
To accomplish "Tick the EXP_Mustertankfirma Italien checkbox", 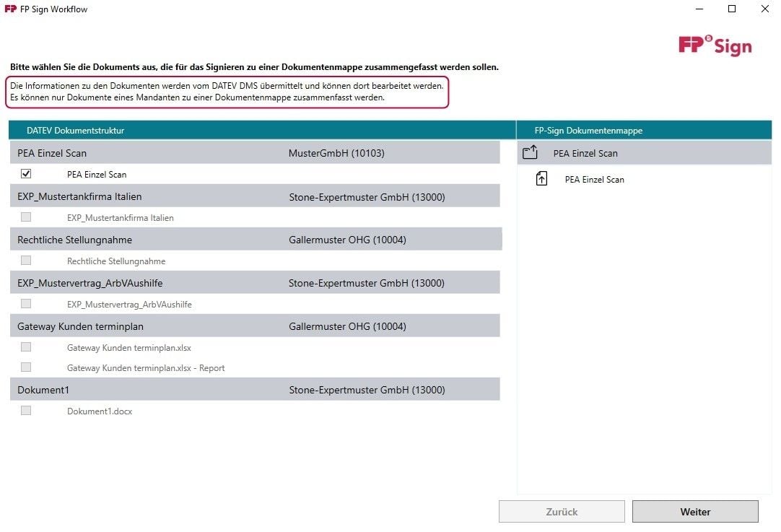I will [26, 217].
